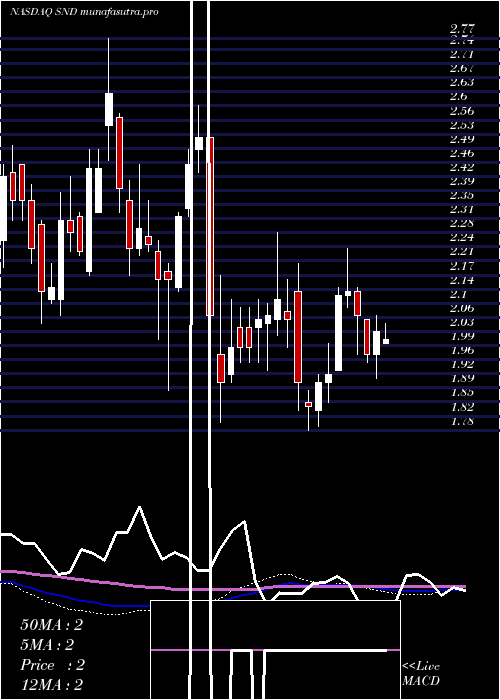Click the Price : 2 legend text
Viewport: 500px width, 700px height.
(x=53, y=665)
